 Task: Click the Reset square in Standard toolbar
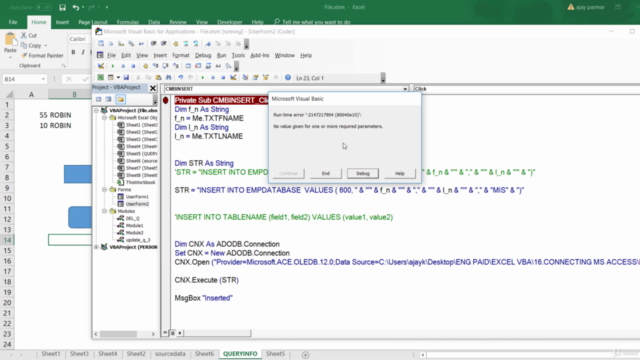tap(223, 78)
